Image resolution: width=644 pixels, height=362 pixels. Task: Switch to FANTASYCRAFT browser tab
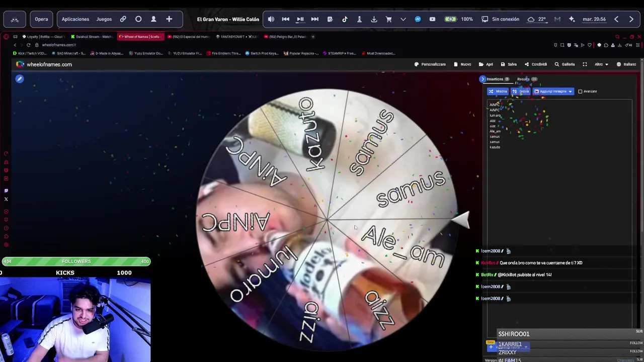[237, 37]
